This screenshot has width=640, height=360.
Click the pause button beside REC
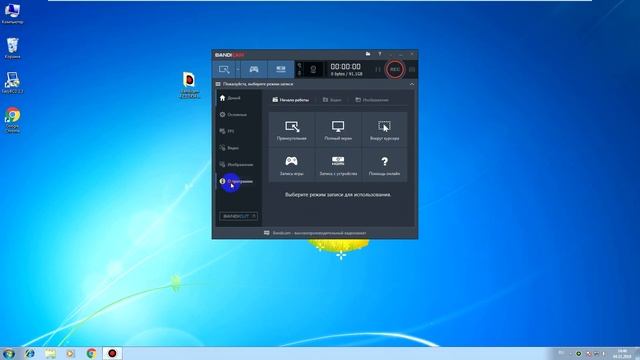click(x=378, y=69)
